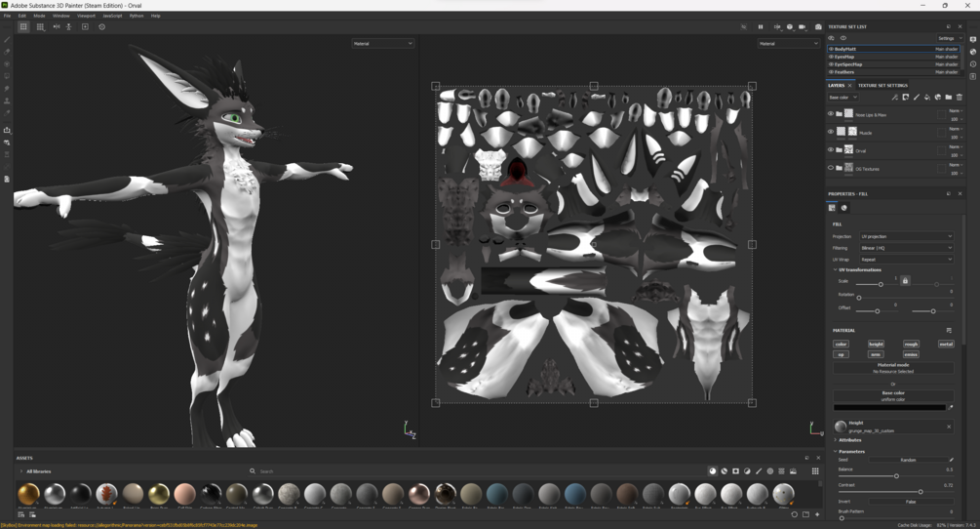The height and width of the screenshot is (529, 980).
Task: Expand the Attributes section
Action: click(835, 439)
